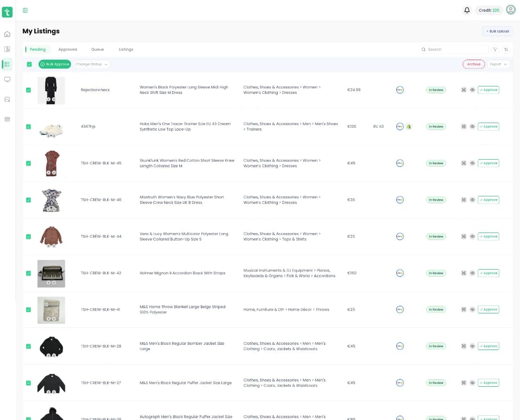Click eBay icon for M&S Puffer Jacket row

tap(400, 383)
